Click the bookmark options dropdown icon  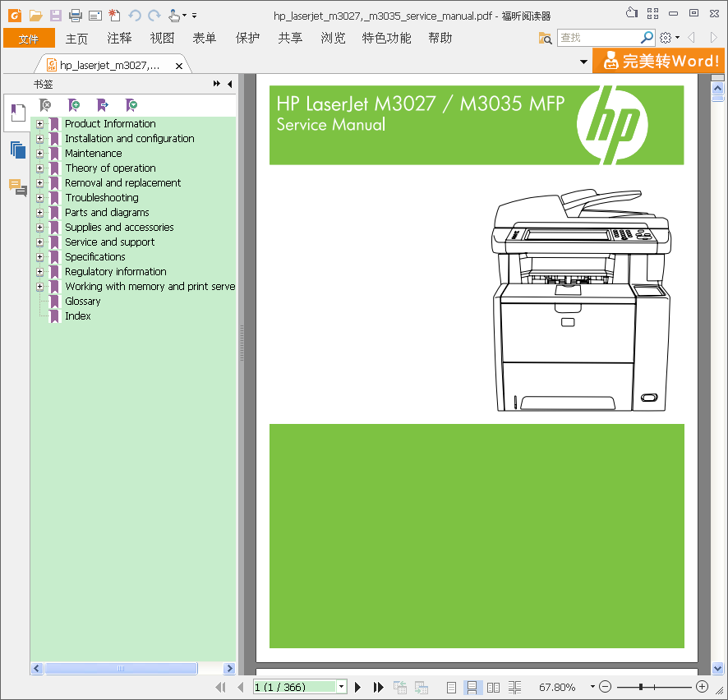[131, 105]
